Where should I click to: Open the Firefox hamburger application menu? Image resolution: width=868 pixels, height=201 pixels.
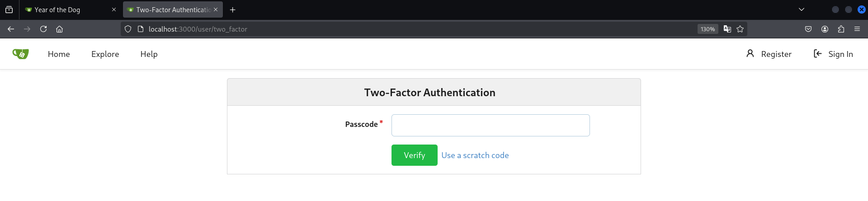tap(857, 29)
